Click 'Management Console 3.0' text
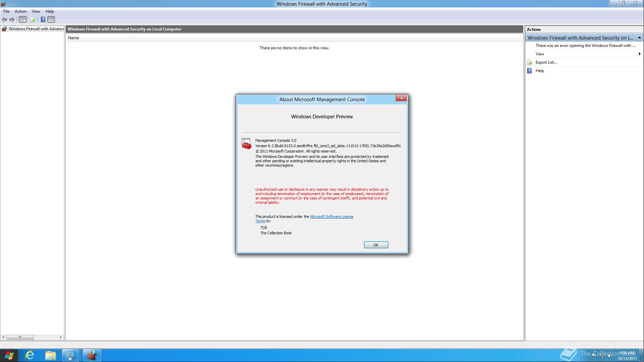 (x=276, y=140)
